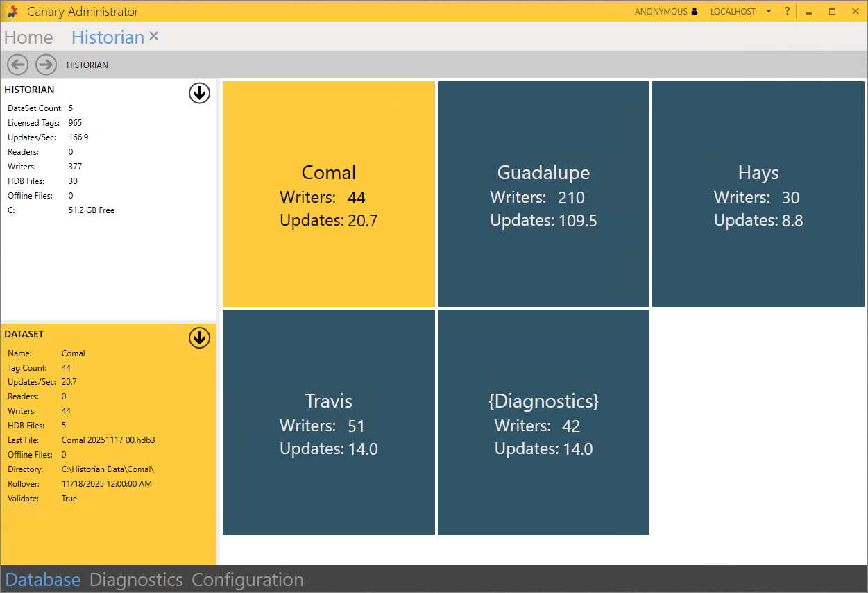
Task: Click the help question mark icon
Action: click(788, 11)
